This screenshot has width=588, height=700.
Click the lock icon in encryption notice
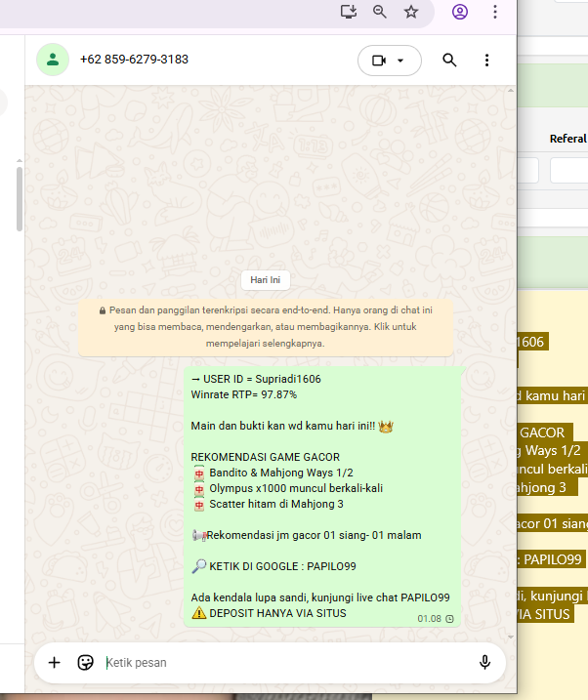[103, 310]
